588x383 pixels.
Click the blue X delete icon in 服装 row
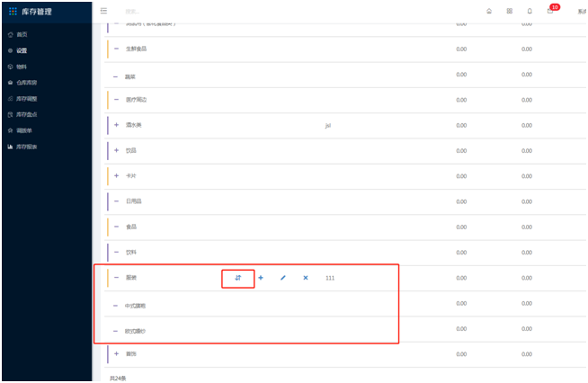(x=306, y=278)
